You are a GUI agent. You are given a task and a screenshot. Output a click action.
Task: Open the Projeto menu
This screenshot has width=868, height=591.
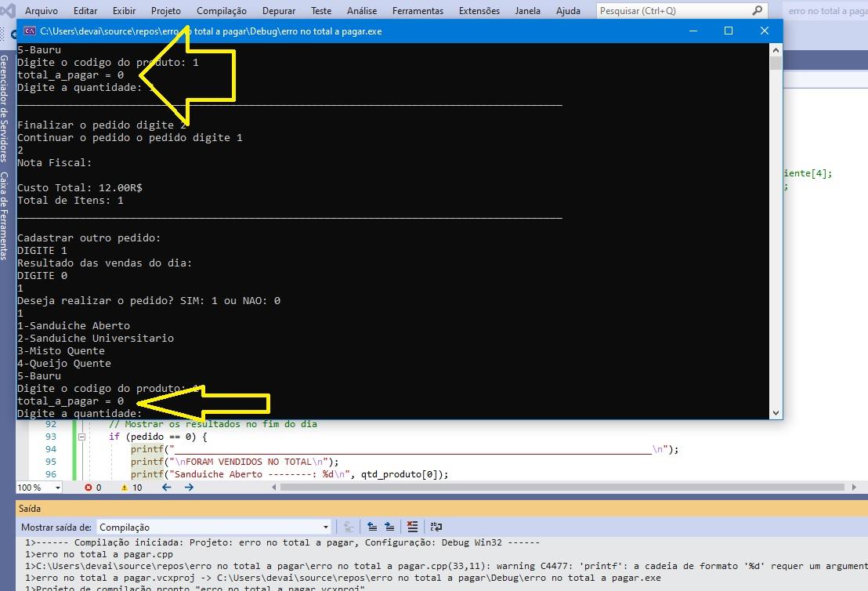click(166, 10)
